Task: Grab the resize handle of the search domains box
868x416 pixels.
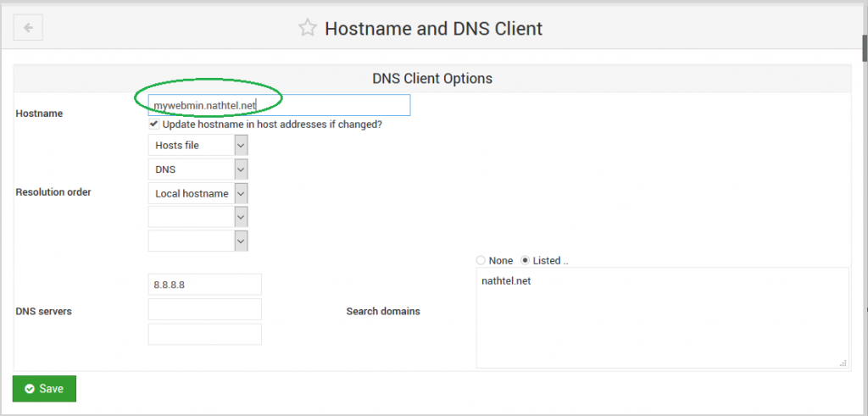Action: 843,363
